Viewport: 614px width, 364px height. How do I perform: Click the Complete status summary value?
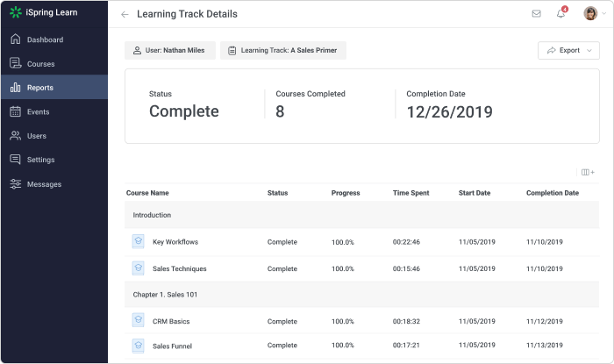coord(184,111)
